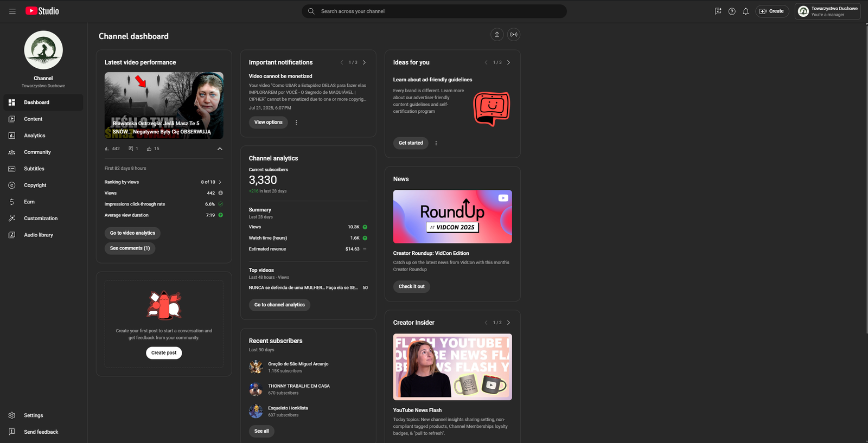868x443 pixels.
Task: Click the average view duration status icon
Action: click(221, 215)
